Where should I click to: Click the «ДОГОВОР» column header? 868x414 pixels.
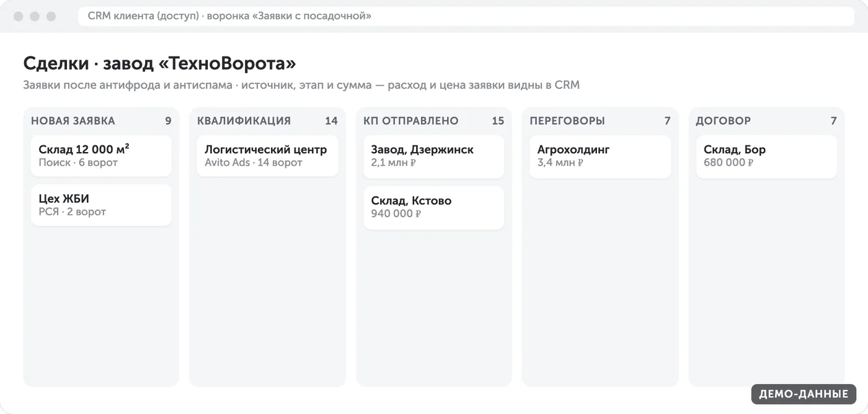(x=724, y=121)
